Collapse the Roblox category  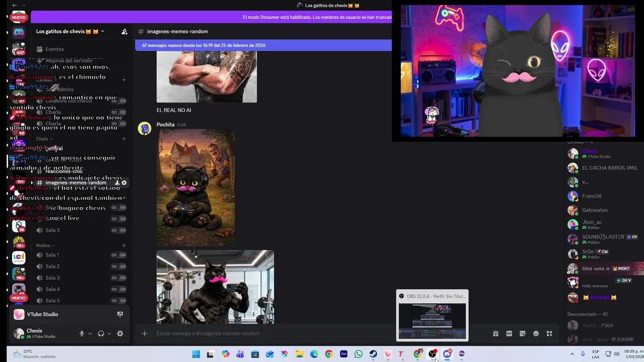(x=45, y=245)
